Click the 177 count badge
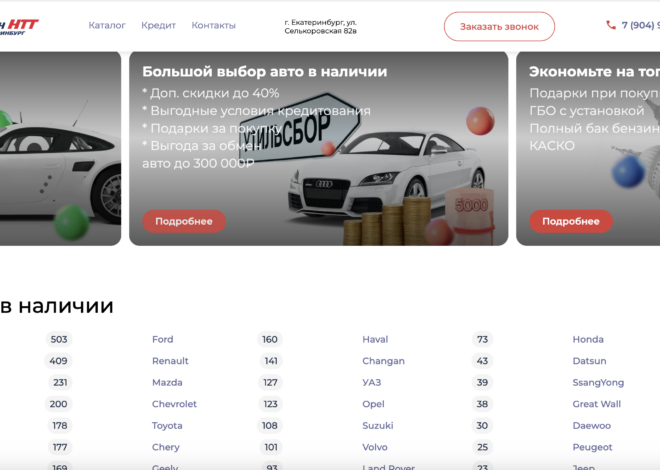This screenshot has height=470, width=660. click(60, 447)
